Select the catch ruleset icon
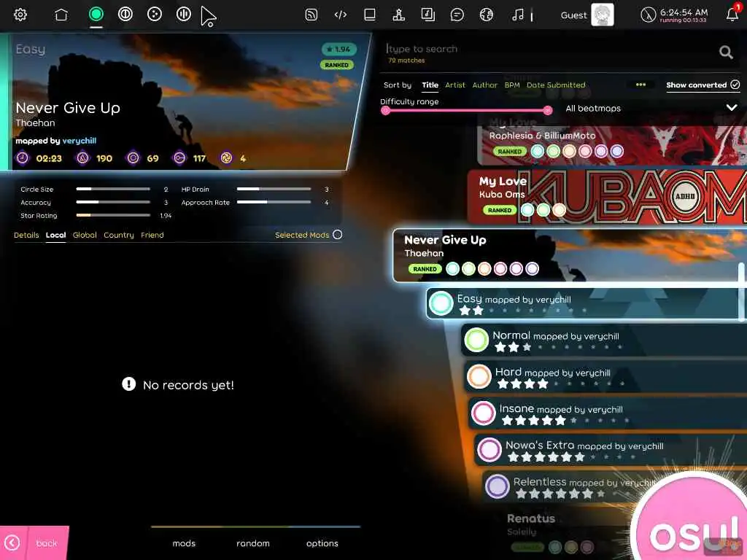 [155, 15]
